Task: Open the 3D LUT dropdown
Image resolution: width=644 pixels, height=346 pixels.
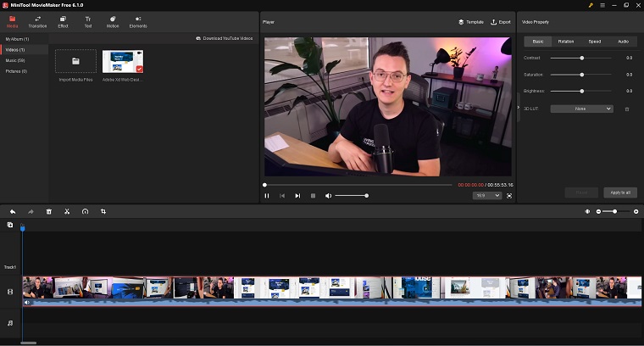Action: pyautogui.click(x=581, y=109)
